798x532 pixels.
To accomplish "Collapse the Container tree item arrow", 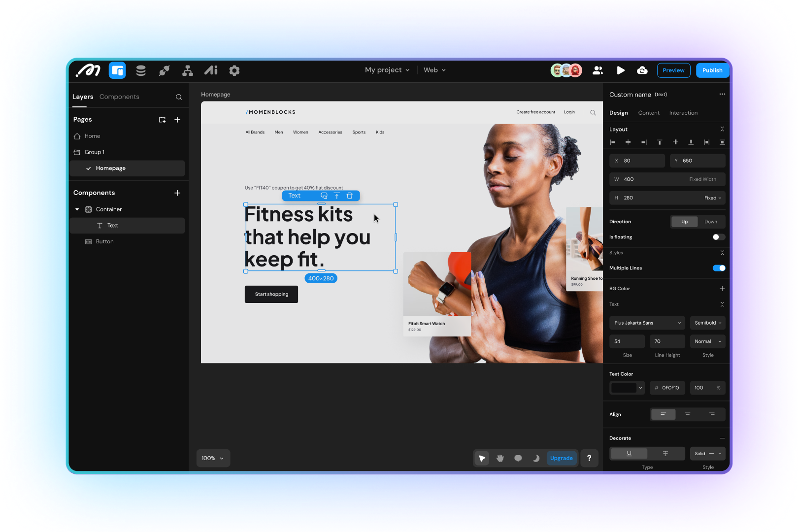I will click(77, 209).
